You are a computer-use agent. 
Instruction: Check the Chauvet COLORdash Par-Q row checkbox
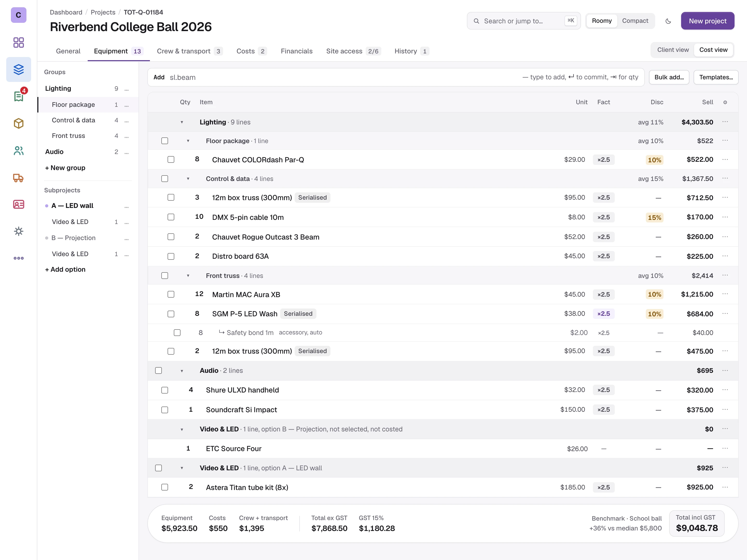(171, 159)
